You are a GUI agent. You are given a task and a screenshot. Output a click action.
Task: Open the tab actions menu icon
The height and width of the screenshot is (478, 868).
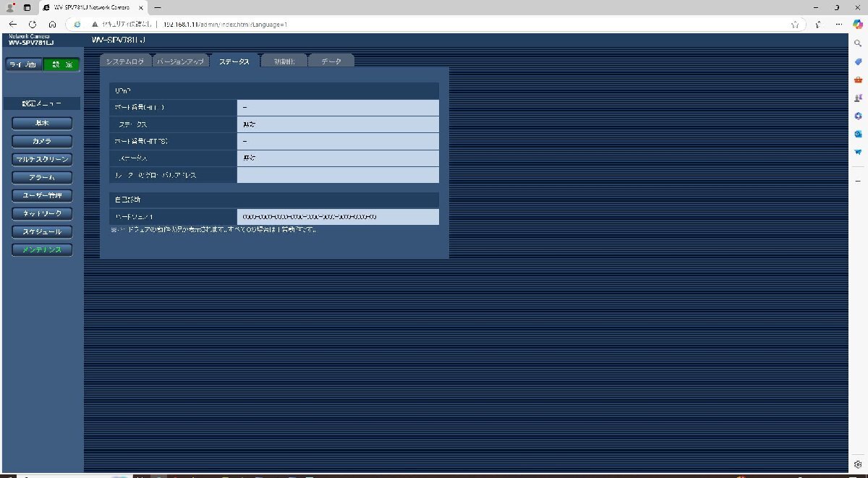coord(27,7)
